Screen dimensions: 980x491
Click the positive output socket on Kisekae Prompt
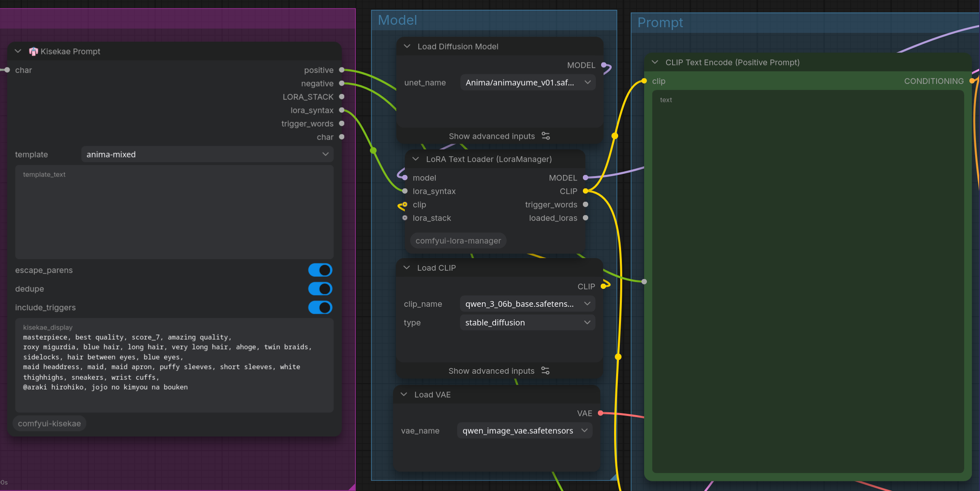(x=342, y=70)
